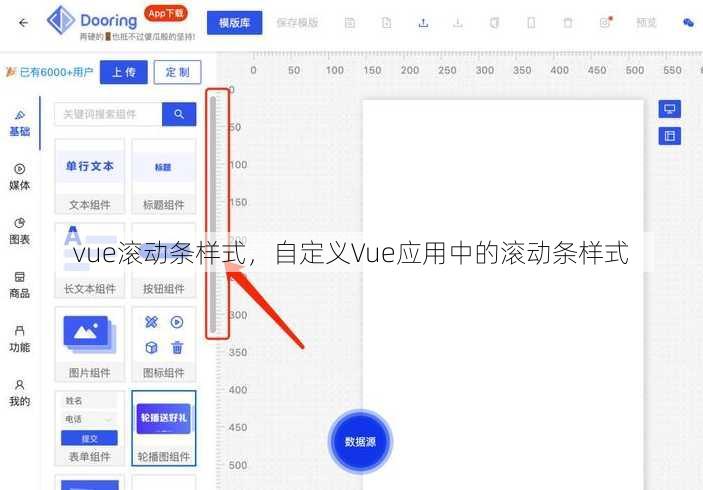This screenshot has width=703, height=490.
Task: Switch to the 媒体 sidebar tab
Action: click(x=20, y=177)
